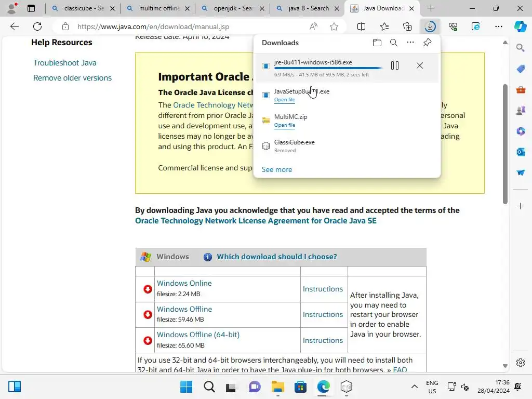The height and width of the screenshot is (399, 532).
Task: Switch to the multimc offline tab
Action: coord(158,8)
